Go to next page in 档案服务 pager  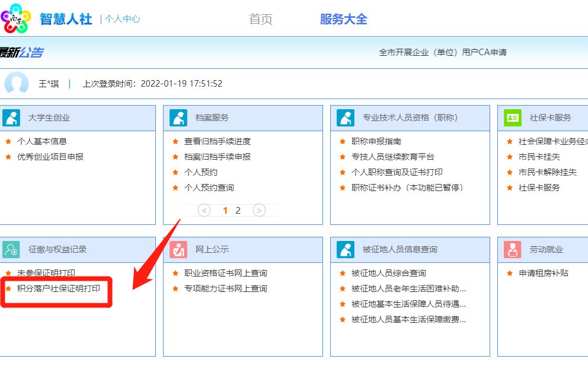(259, 210)
